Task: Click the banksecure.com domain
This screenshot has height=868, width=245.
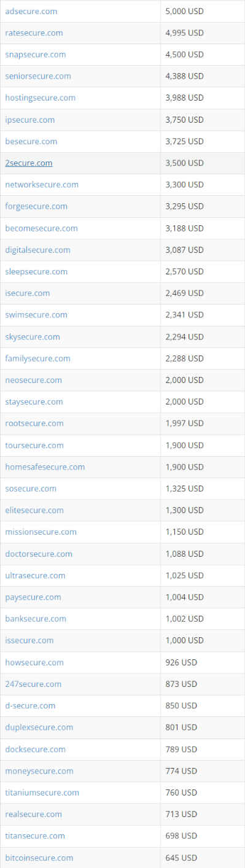Action: (36, 619)
